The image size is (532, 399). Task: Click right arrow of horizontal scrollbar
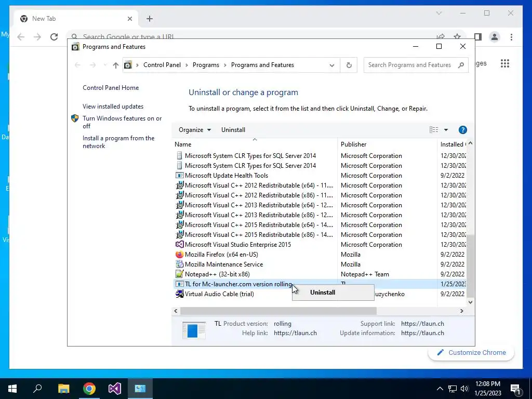461,311
